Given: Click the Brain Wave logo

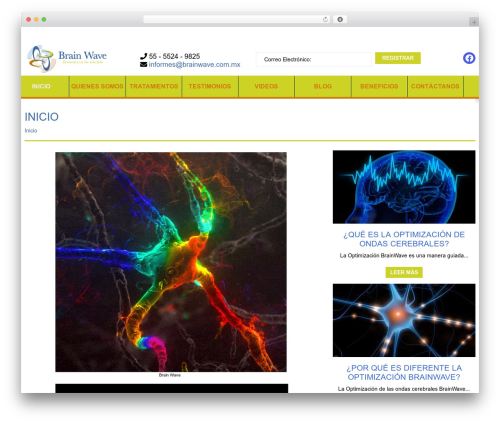Looking at the screenshot, I should point(67,59).
